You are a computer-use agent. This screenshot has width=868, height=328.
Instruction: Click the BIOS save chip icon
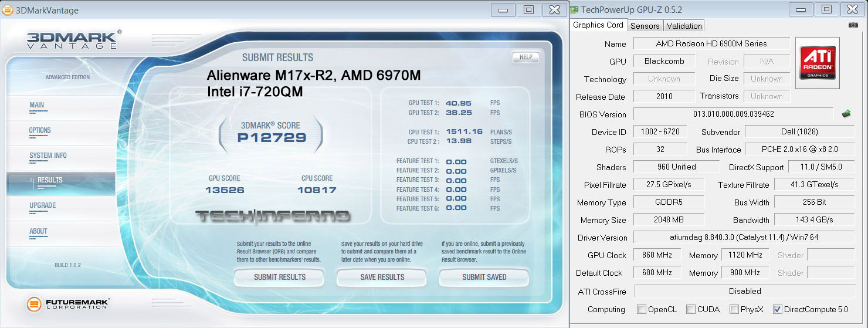click(x=846, y=114)
